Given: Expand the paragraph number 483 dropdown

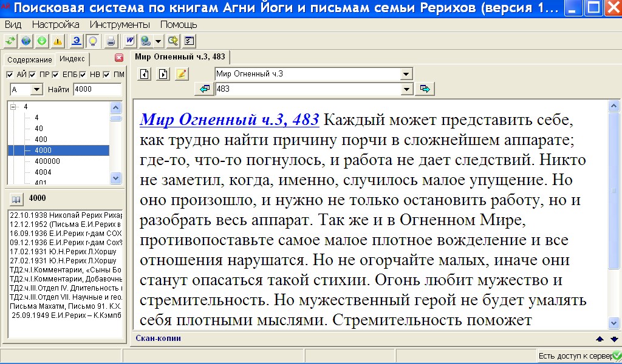Looking at the screenshot, I should coord(406,89).
